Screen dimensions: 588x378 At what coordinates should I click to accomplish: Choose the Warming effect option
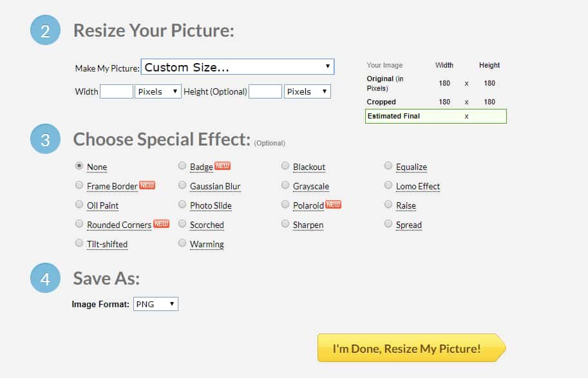tap(182, 243)
